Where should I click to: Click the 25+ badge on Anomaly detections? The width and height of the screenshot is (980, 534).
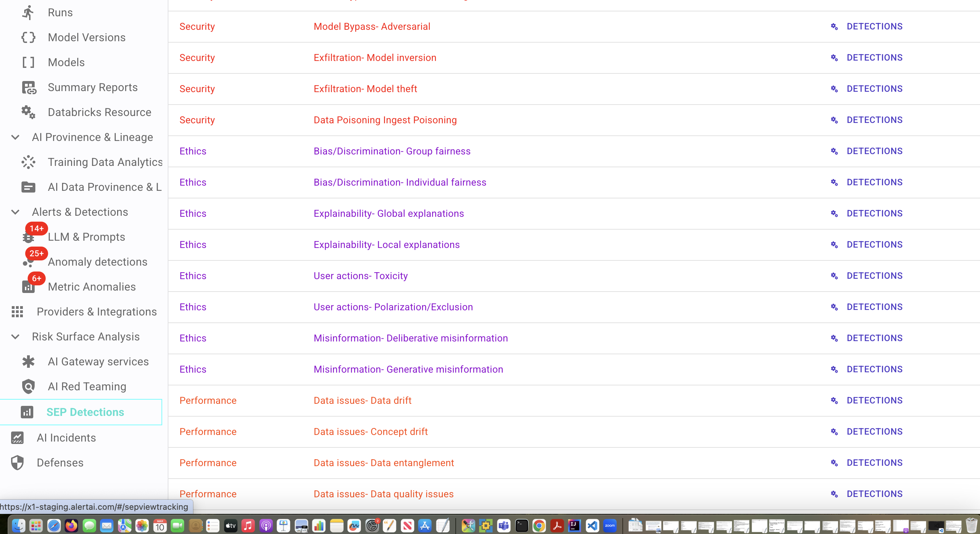point(36,253)
